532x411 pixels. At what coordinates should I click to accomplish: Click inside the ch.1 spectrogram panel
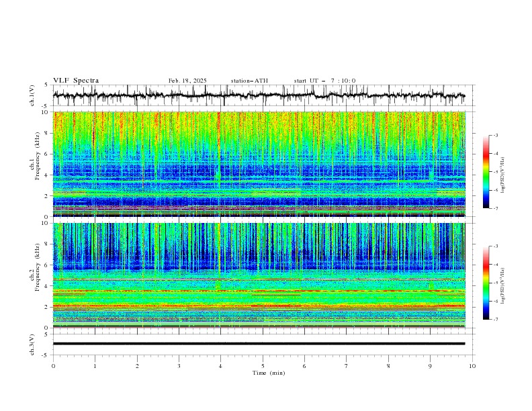point(259,164)
